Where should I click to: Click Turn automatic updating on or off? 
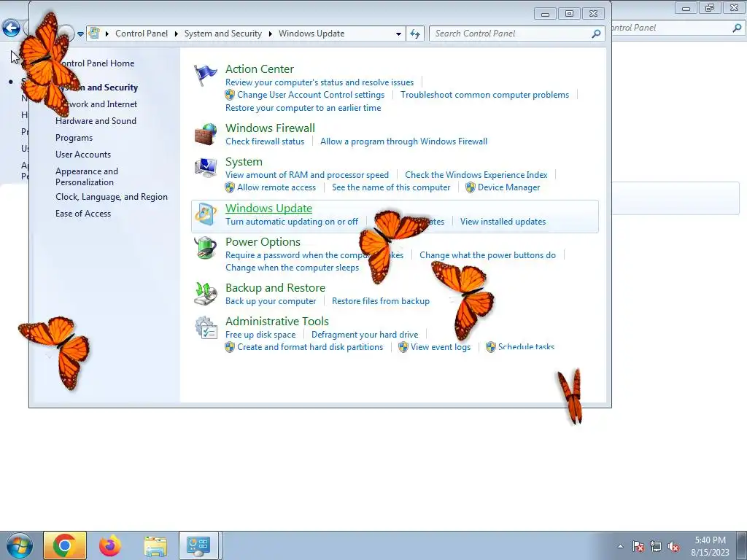point(292,222)
